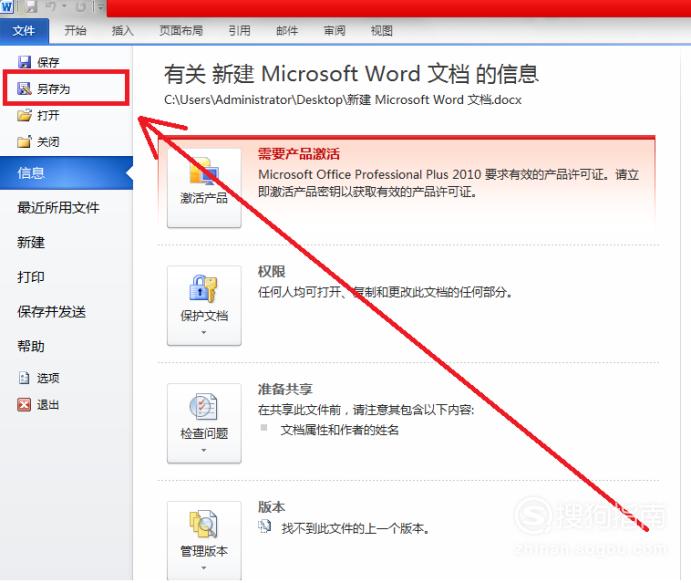Expand the 保护文档 dropdown arrow

tap(204, 333)
